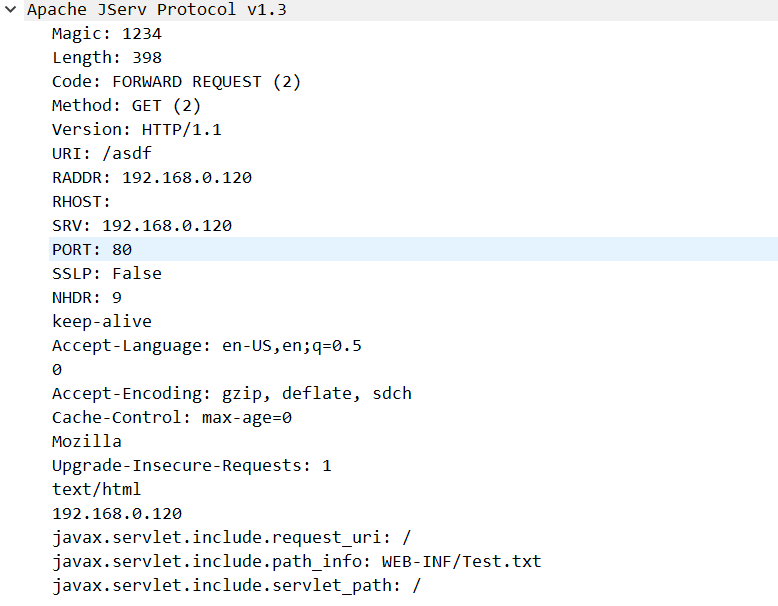This screenshot has height=606, width=778.
Task: Pick the NHDR: 9 line
Action: click(x=86, y=298)
